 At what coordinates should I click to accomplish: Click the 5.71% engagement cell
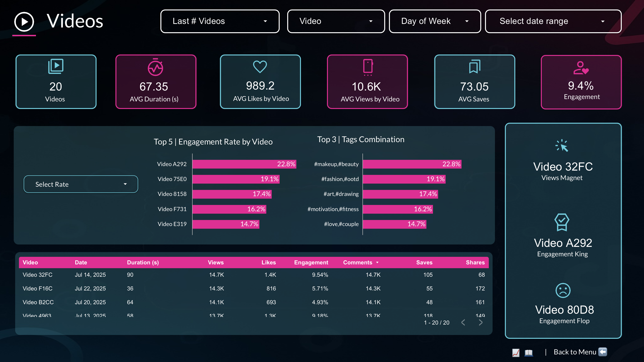[x=320, y=288]
